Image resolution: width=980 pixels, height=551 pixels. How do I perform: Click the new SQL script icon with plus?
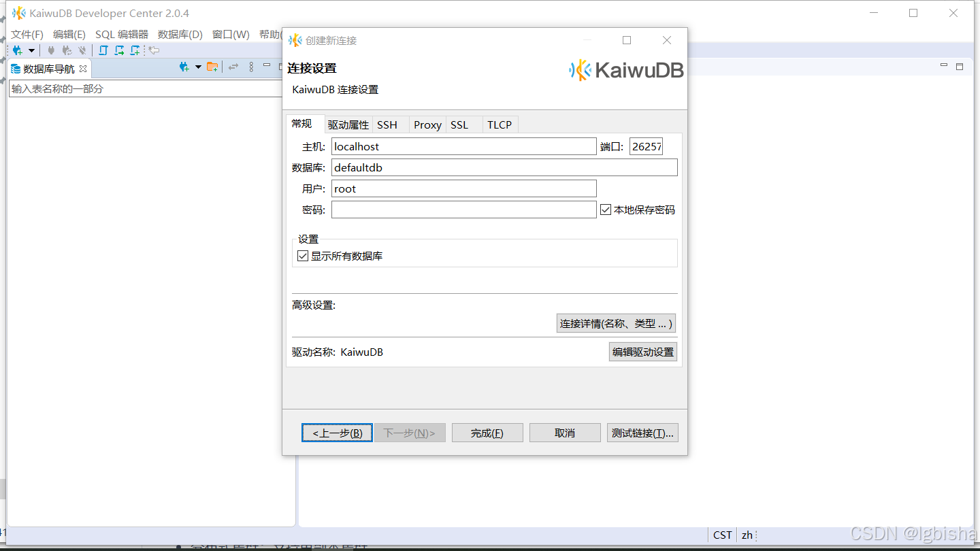(x=135, y=50)
